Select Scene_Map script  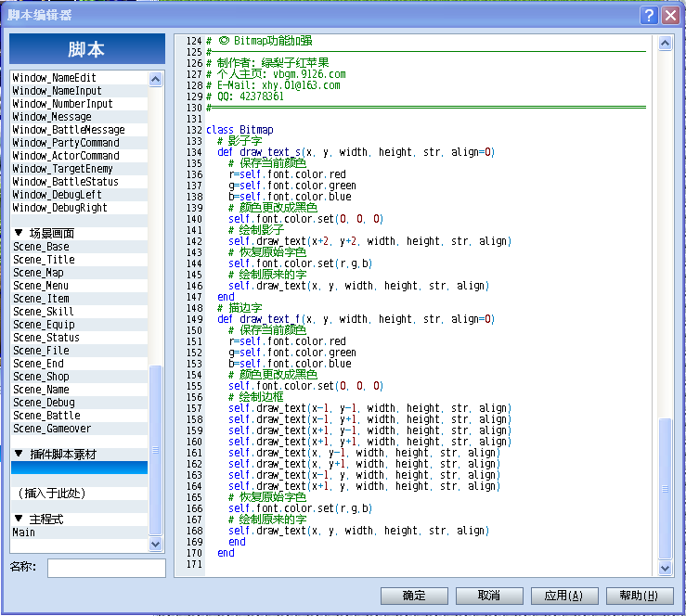tap(79, 273)
